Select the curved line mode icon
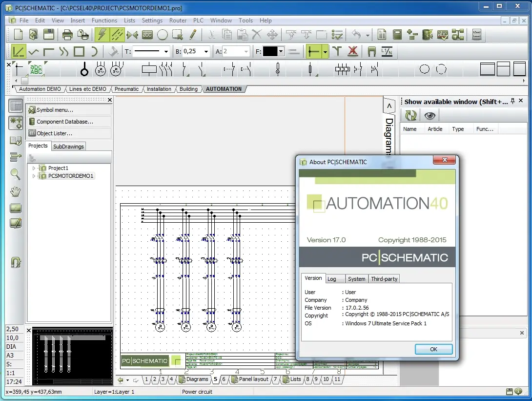 tap(63, 52)
